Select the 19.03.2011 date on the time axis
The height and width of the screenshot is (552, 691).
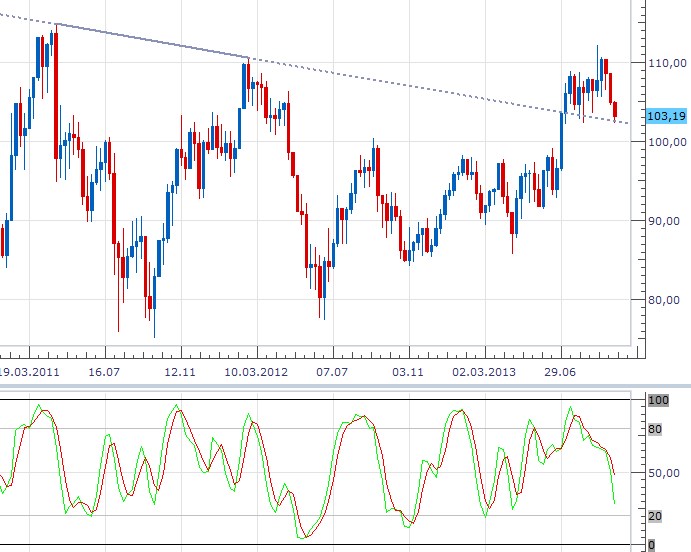pyautogui.click(x=28, y=371)
